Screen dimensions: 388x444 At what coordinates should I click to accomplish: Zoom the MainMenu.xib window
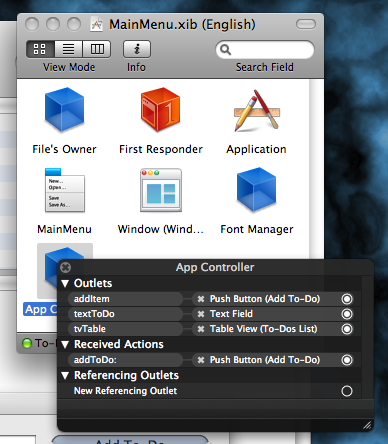pos(74,24)
